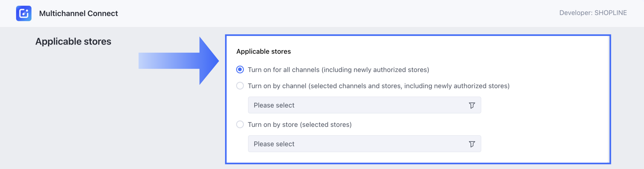This screenshot has height=169, width=644.
Task: Click "Please select" placeholder under by-channel option
Action: pyautogui.click(x=274, y=105)
